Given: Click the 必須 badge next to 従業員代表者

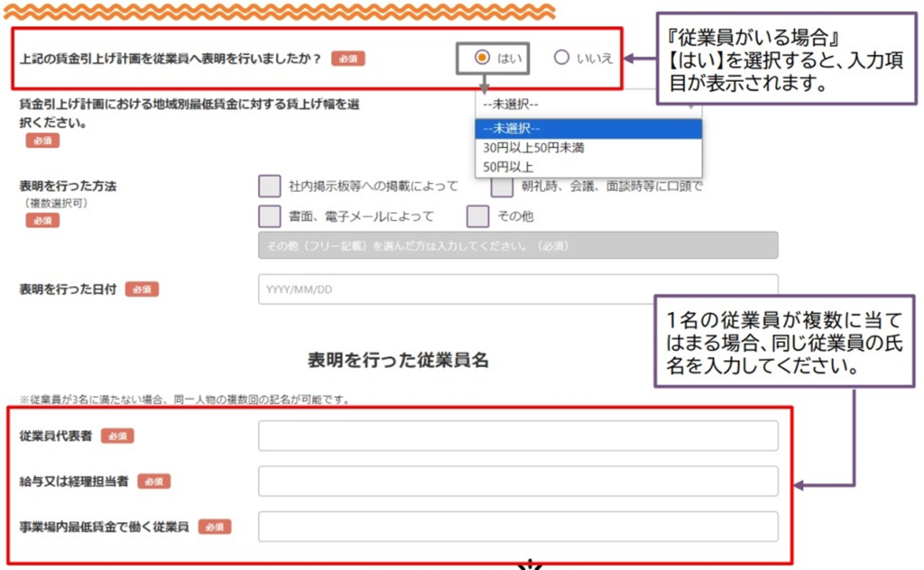Looking at the screenshot, I should click(x=117, y=436).
